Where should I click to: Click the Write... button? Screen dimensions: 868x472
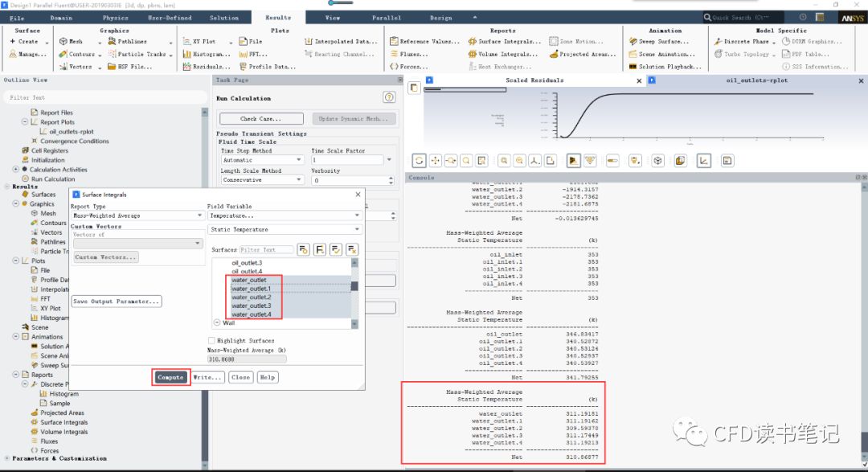(x=207, y=377)
